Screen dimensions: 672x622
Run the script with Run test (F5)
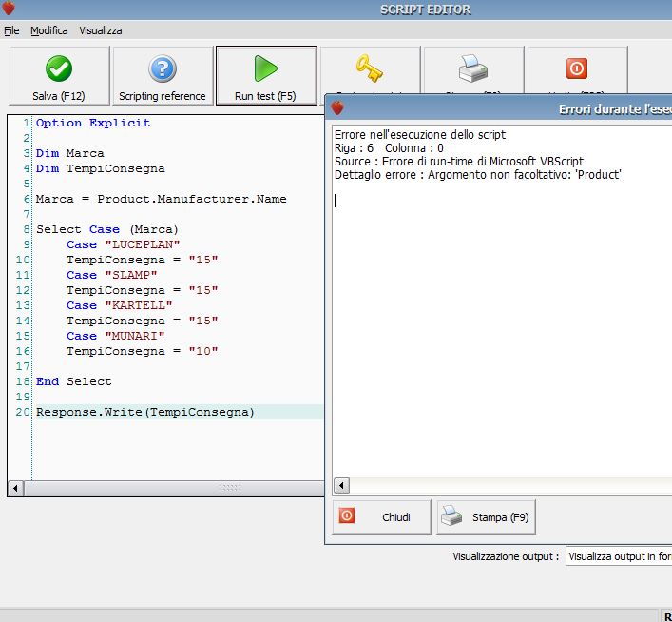(266, 75)
